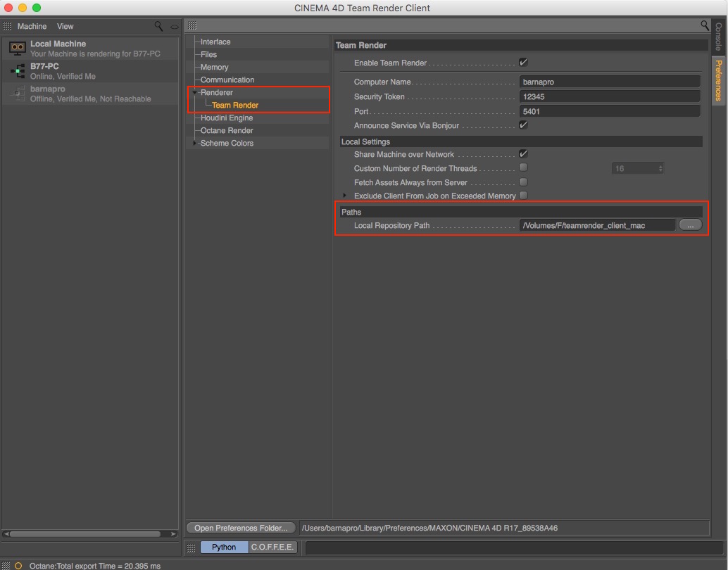The image size is (728, 570).
Task: Click the preferences folder path field
Action: point(503,528)
